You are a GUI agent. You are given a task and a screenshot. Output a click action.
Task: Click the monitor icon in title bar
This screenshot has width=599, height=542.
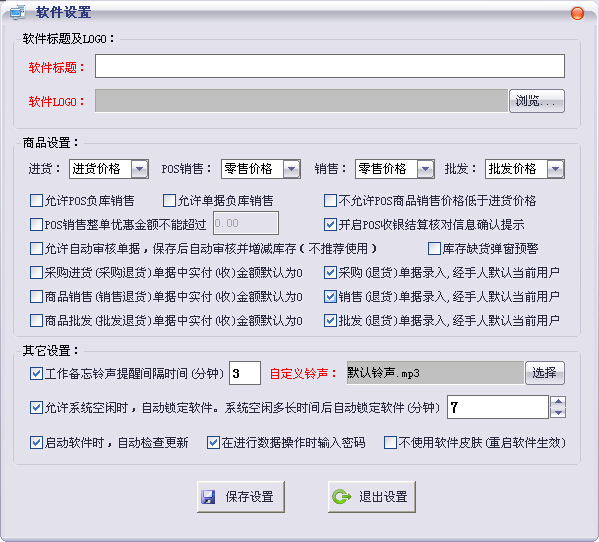coord(18,12)
